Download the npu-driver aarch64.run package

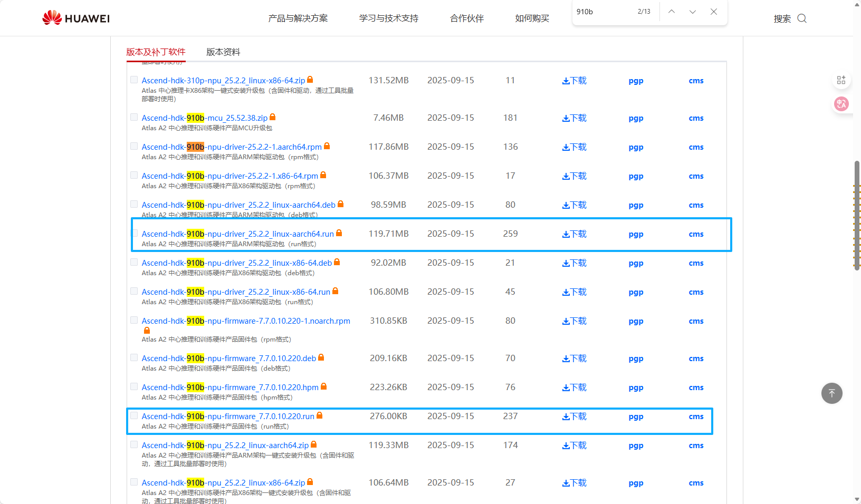point(575,234)
